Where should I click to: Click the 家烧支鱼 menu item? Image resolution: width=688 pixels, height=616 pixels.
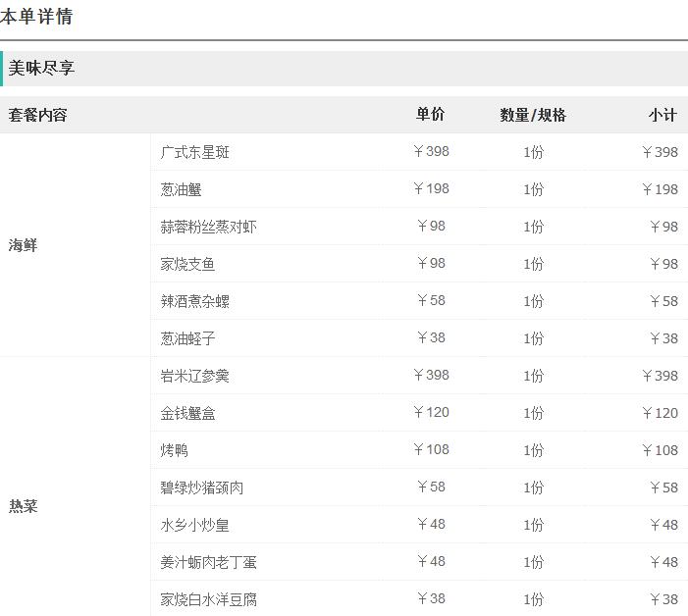click(x=187, y=264)
